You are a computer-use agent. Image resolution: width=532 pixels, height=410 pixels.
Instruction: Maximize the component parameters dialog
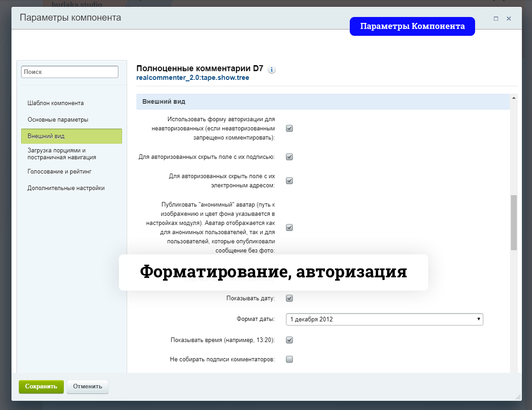pyautogui.click(x=496, y=19)
